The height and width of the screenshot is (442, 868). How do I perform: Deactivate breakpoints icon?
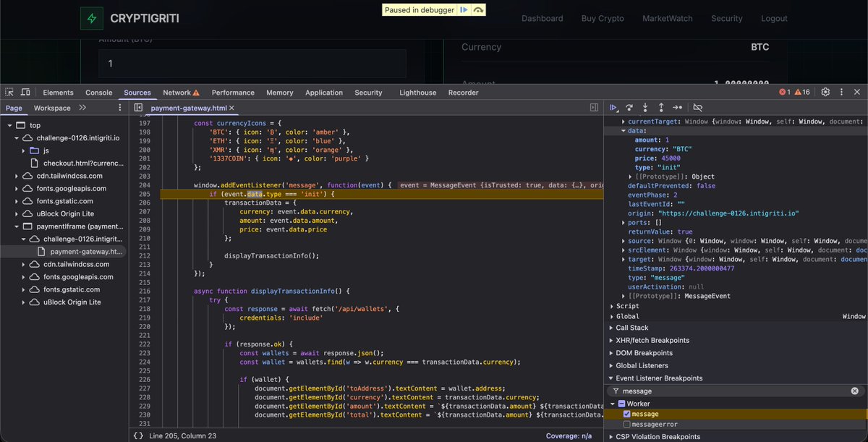pyautogui.click(x=697, y=107)
